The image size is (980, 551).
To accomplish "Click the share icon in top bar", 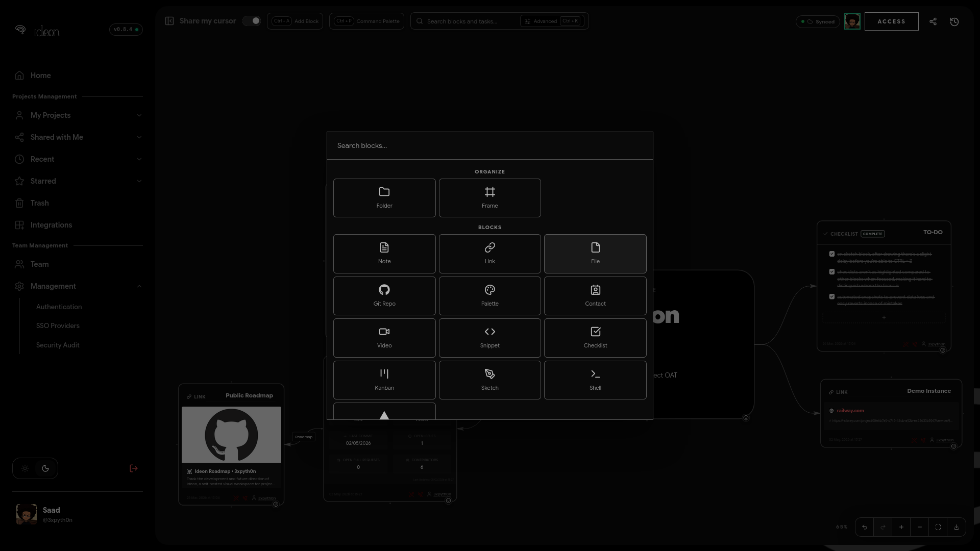I will pyautogui.click(x=933, y=21).
